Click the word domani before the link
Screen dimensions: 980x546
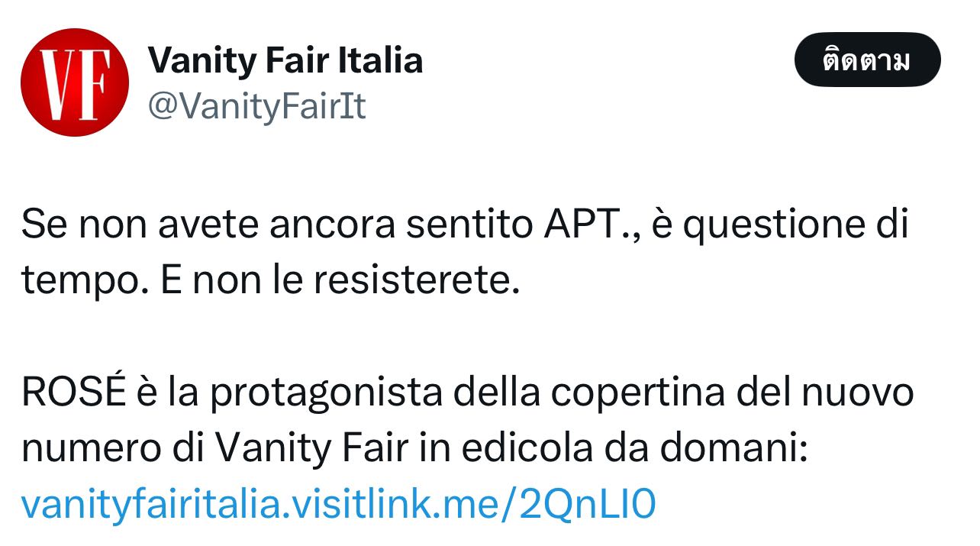(728, 448)
